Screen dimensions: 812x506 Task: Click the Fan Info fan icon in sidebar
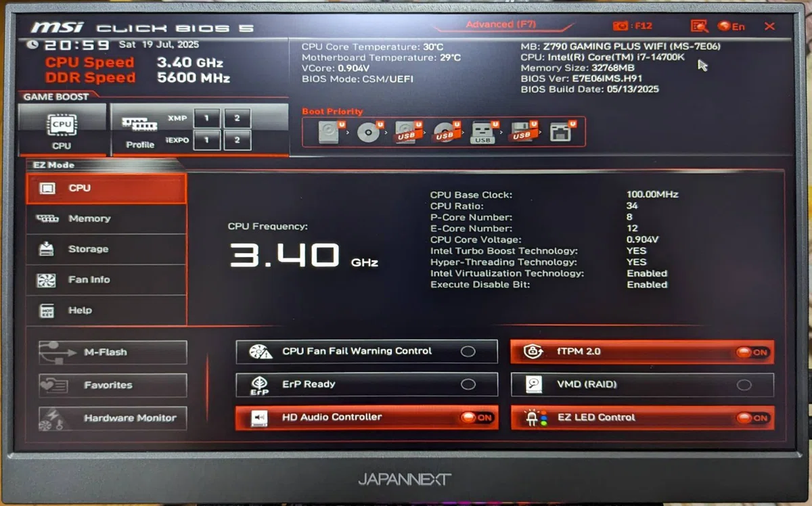46,279
